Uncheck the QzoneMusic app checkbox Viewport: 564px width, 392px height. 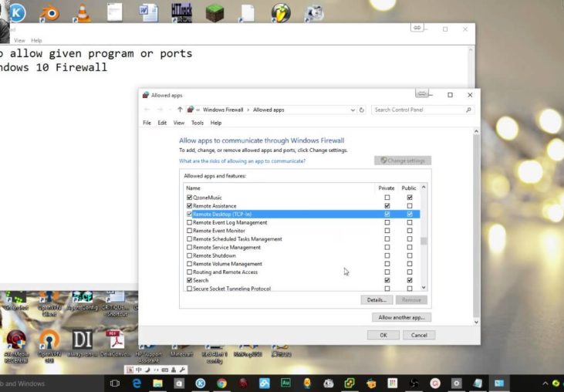tap(189, 198)
